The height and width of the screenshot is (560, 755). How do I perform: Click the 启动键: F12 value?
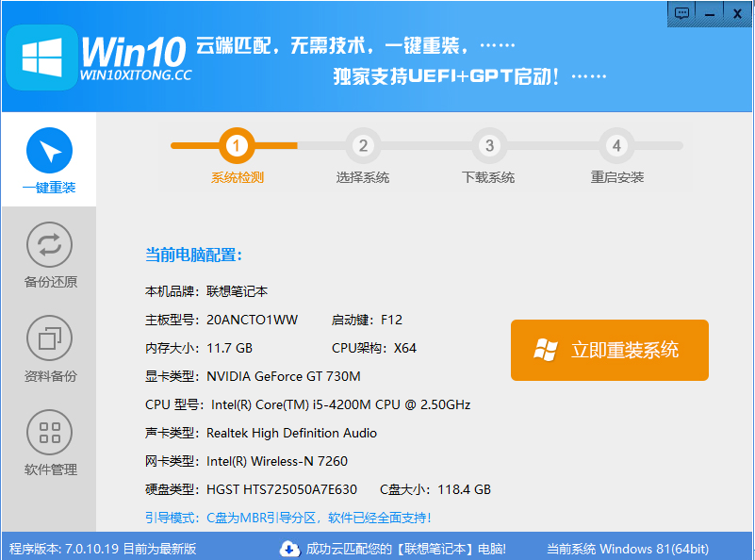pos(367,320)
